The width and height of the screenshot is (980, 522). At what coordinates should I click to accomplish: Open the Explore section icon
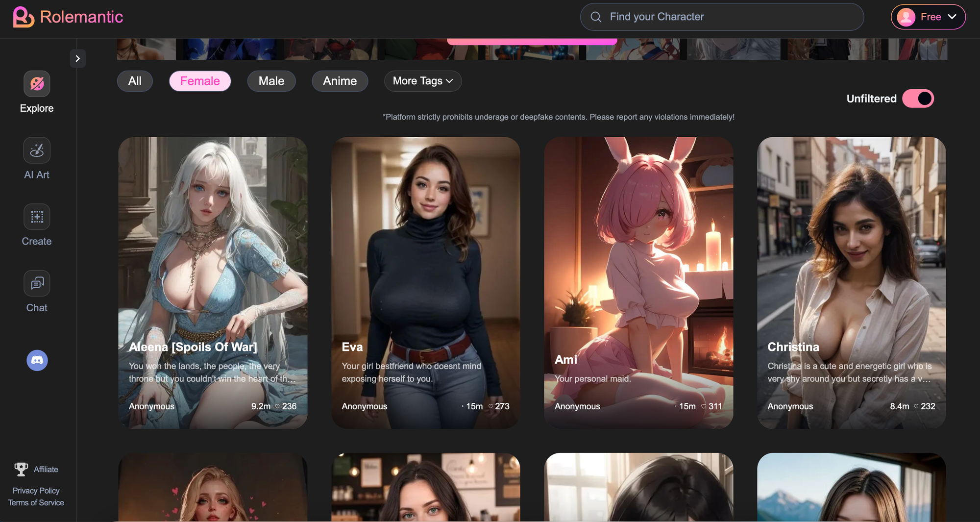pos(37,84)
